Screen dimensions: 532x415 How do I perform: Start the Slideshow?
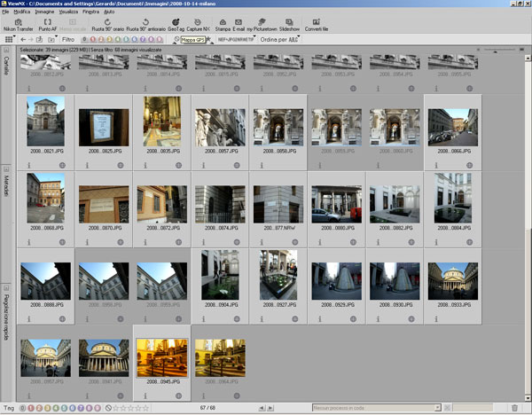[x=289, y=25]
